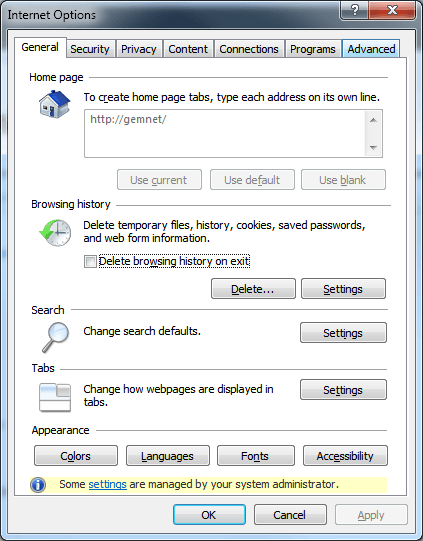Click the 'Home page' section heading
Image resolution: width=423 pixels, height=541 pixels.
(56, 77)
